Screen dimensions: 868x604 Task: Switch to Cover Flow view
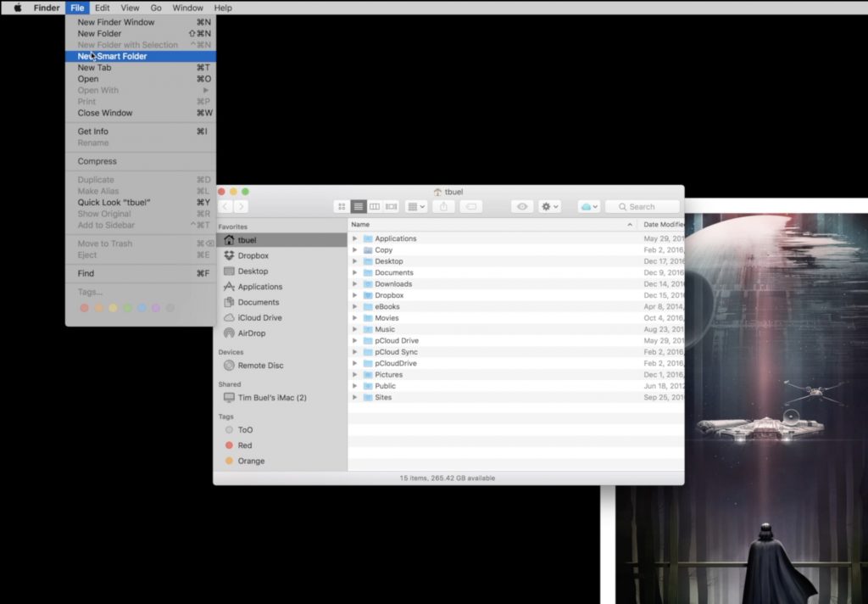point(392,207)
